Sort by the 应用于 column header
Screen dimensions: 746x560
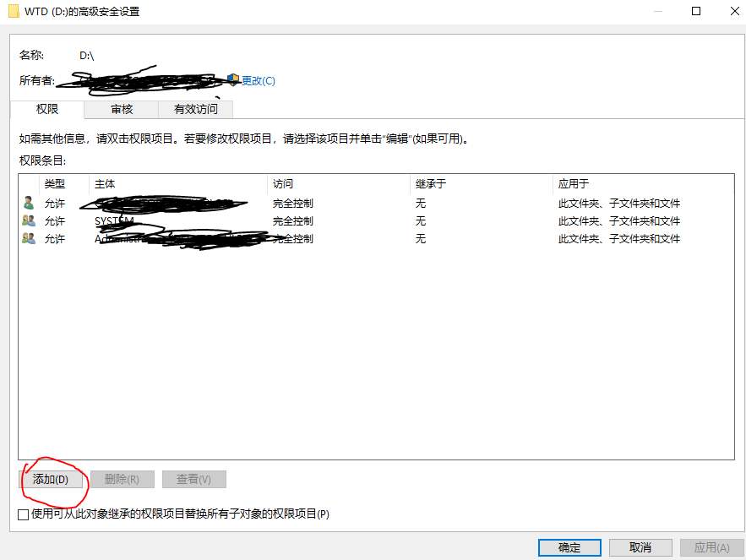pos(643,183)
